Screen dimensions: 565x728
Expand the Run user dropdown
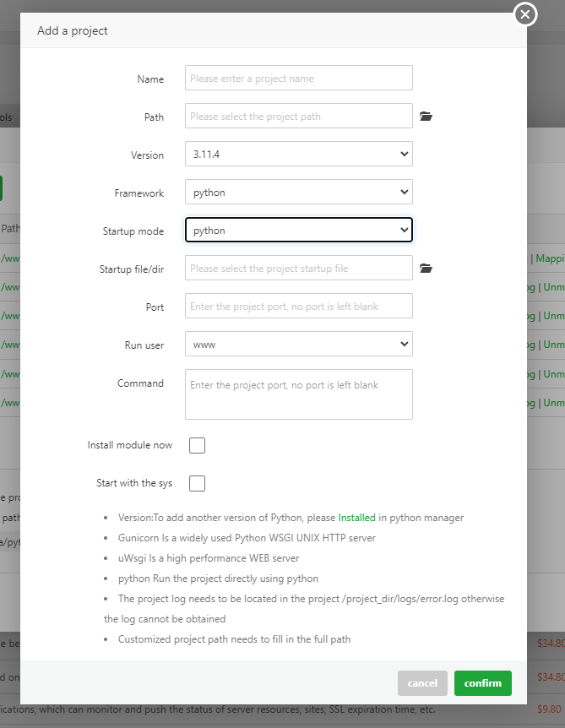[298, 345]
